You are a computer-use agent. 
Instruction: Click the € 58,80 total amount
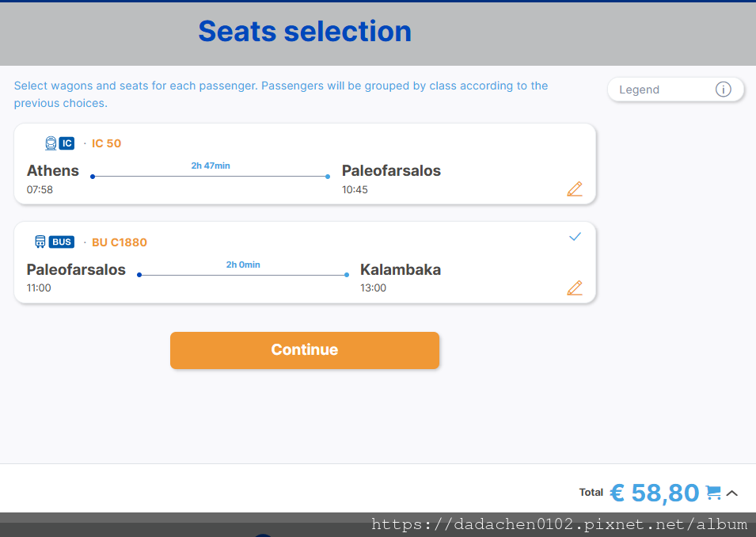(654, 493)
